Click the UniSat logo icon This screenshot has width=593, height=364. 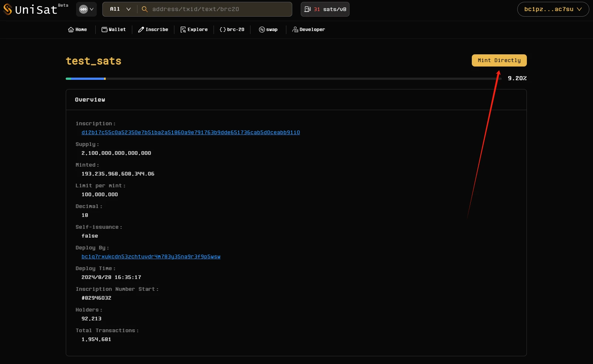click(8, 9)
